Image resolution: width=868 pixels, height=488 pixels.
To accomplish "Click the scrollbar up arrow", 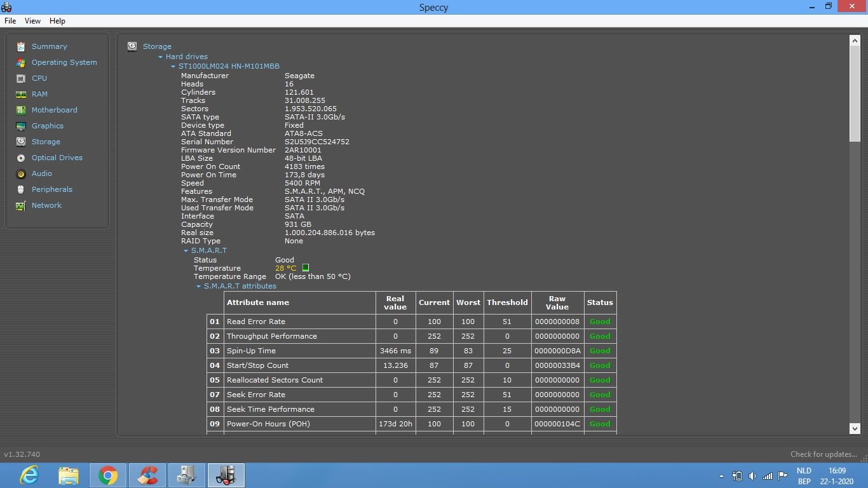I will click(x=855, y=41).
